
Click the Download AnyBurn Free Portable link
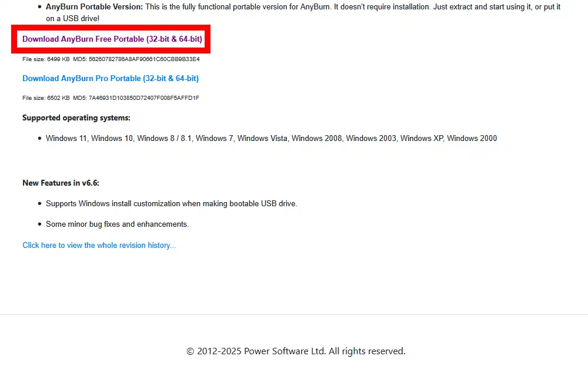coord(112,39)
